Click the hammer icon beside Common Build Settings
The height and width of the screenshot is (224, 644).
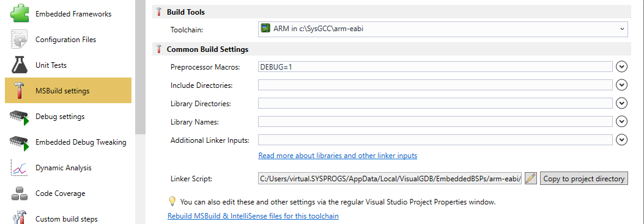pyautogui.click(x=160, y=49)
